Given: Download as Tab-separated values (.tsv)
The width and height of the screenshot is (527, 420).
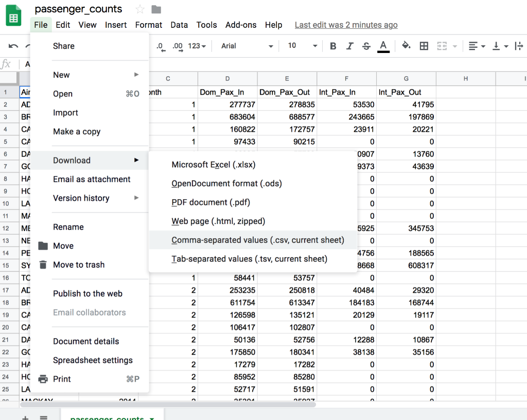Looking at the screenshot, I should [253, 259].
